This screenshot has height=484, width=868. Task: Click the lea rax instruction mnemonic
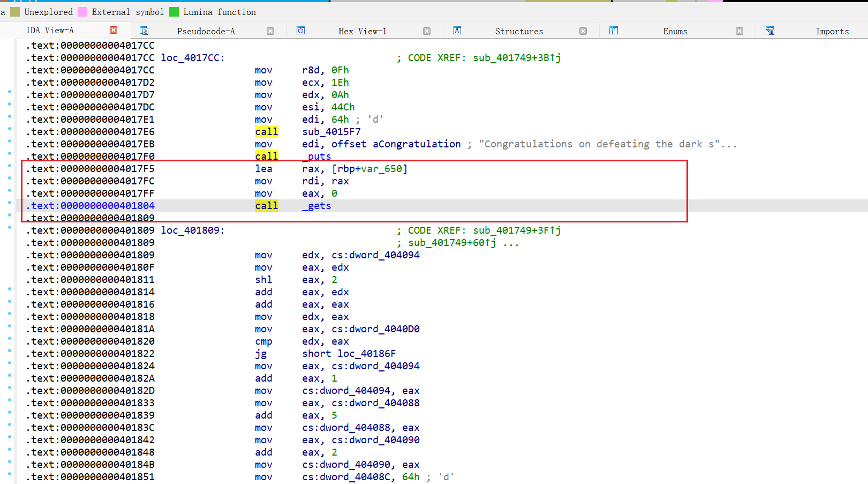point(263,169)
